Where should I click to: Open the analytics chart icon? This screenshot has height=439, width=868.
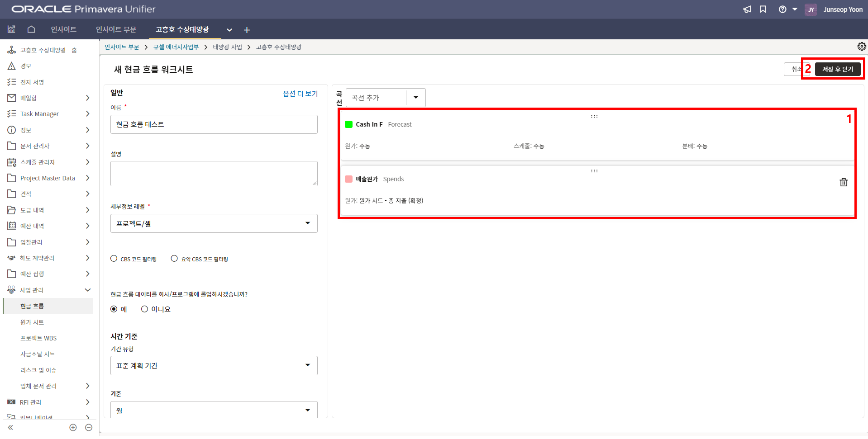pos(11,29)
